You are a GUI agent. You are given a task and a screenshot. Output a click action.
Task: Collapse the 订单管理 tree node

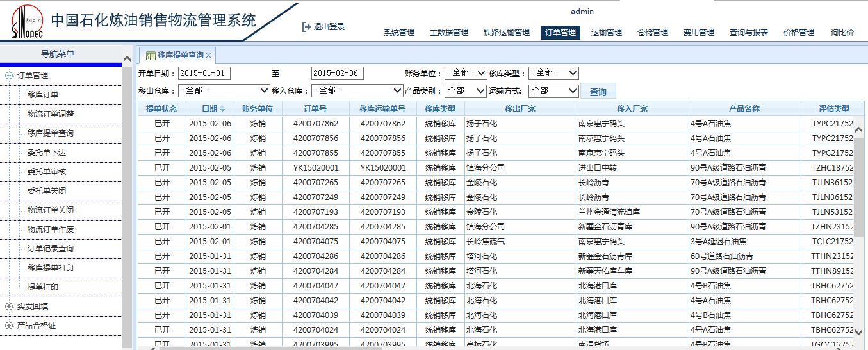pyautogui.click(x=9, y=76)
